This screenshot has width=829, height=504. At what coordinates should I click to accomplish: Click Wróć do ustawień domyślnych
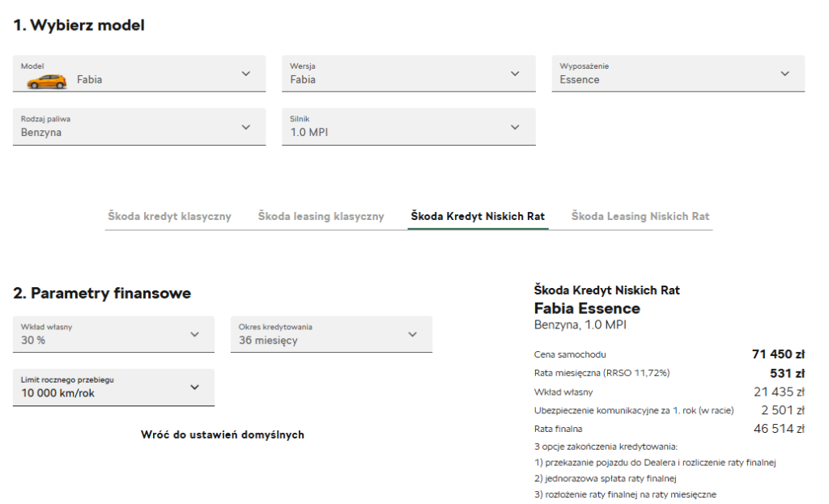pos(223,434)
